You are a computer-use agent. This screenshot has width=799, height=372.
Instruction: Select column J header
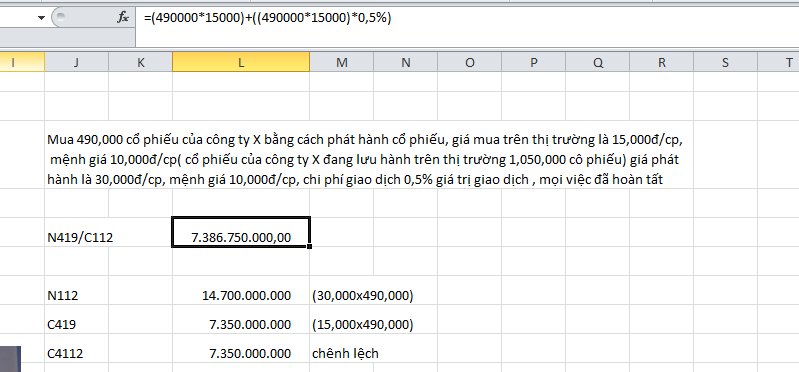click(x=76, y=62)
